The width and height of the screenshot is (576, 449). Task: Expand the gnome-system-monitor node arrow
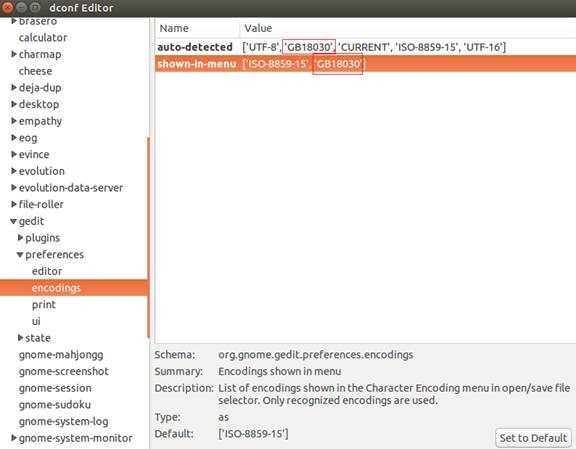14,438
